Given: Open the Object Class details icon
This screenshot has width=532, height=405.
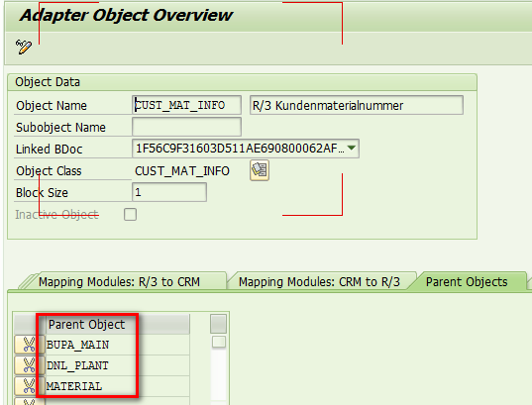Looking at the screenshot, I should pyautogui.click(x=260, y=170).
